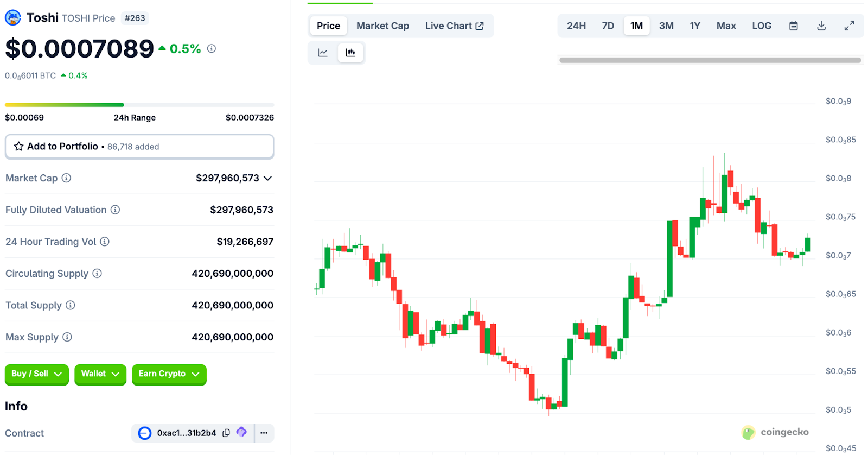The height and width of the screenshot is (455, 868).
Task: Open the Earn Crypto dropdown
Action: point(169,374)
